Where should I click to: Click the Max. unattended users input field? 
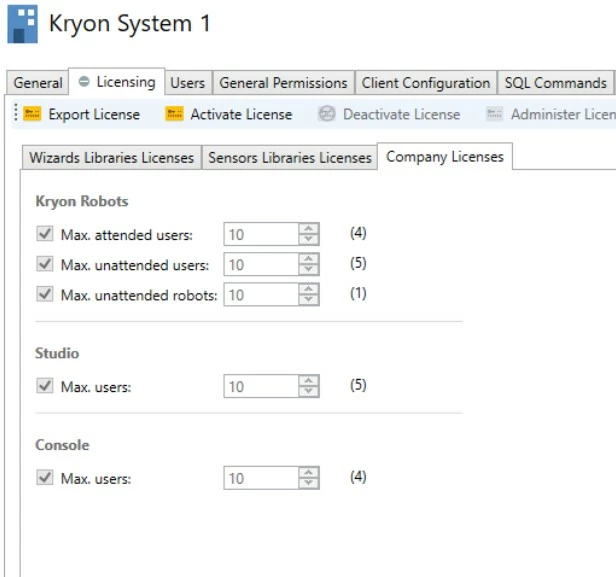click(x=261, y=264)
